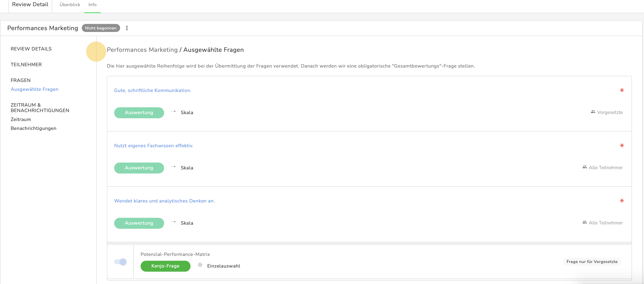Viewport: 644px width, 284px height.
Task: Open the three-dot menu beside Nicht begonnen
Action: click(127, 28)
